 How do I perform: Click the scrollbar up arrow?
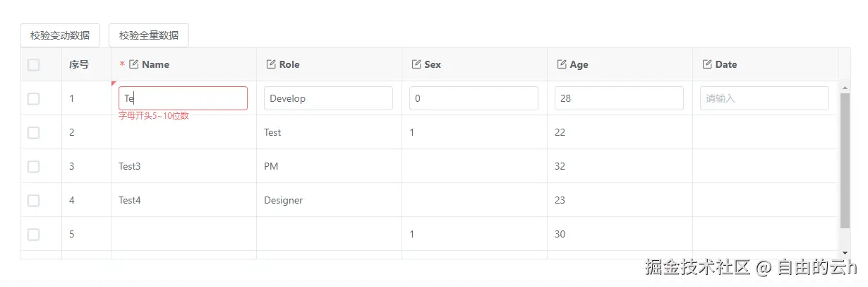[x=845, y=88]
